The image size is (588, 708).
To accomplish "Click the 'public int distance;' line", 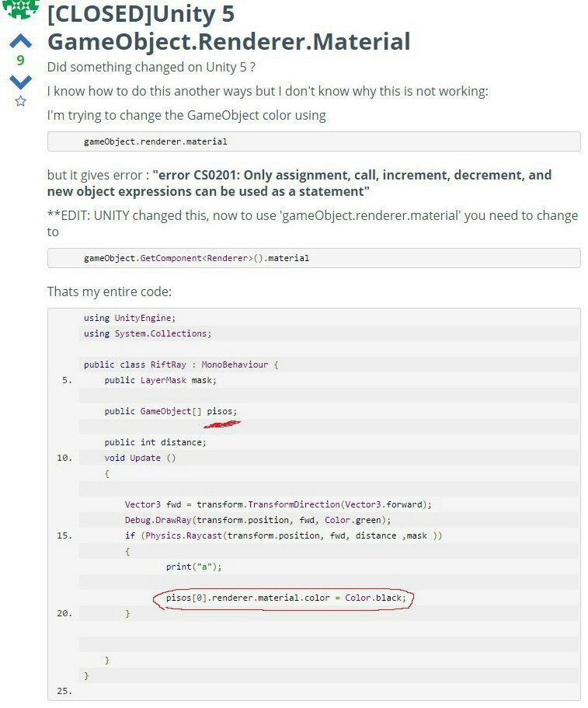I will pyautogui.click(x=155, y=442).
